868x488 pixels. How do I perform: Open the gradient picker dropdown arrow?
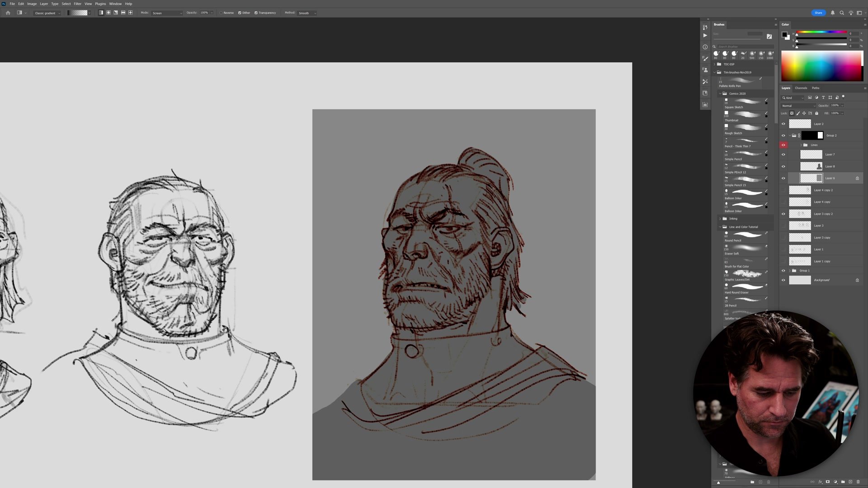[x=90, y=13]
